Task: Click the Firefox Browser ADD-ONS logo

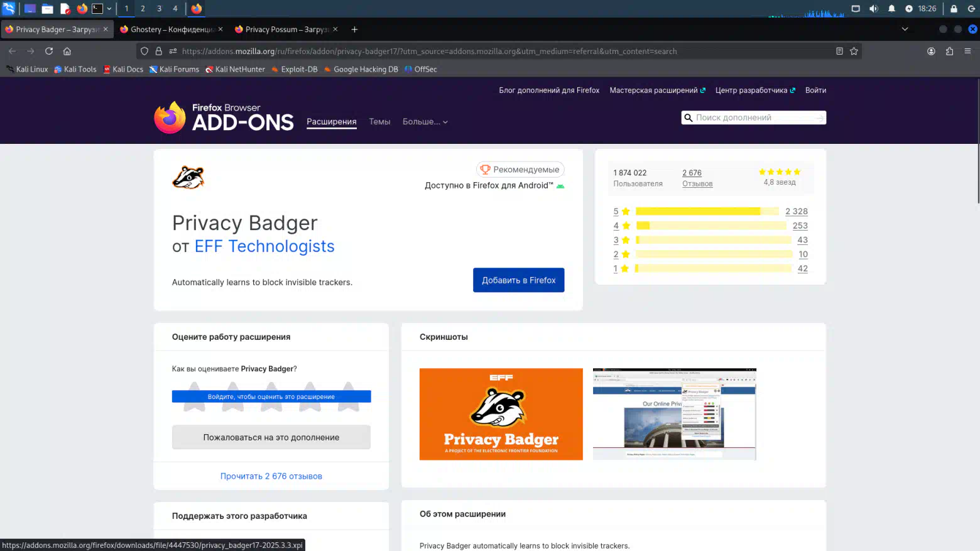Action: point(224,117)
